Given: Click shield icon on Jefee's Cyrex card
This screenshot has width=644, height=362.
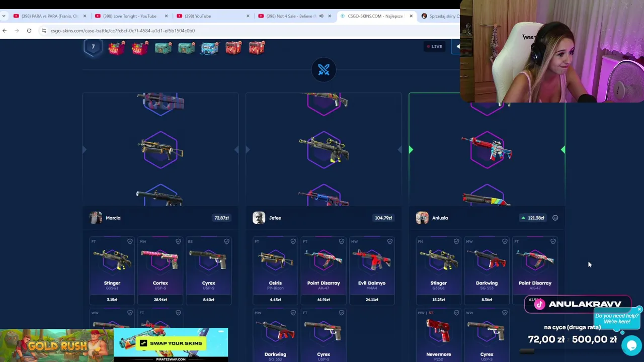Looking at the screenshot, I should [x=341, y=313].
